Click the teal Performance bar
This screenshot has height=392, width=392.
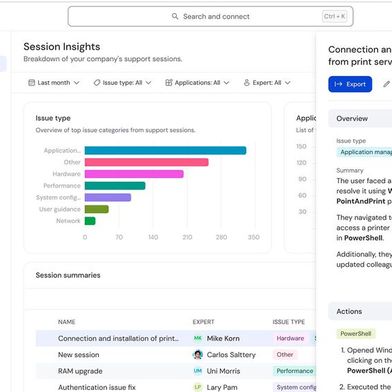tap(115, 186)
